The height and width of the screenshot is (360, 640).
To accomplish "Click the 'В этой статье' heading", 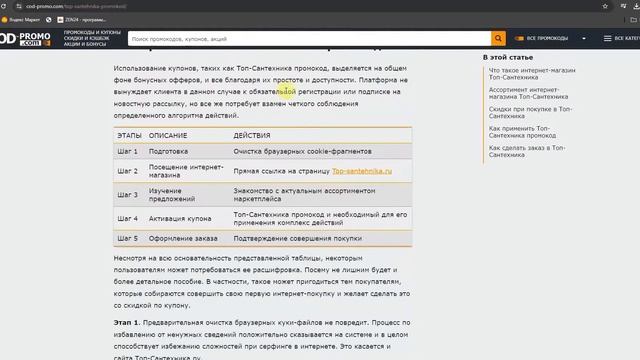I will tap(508, 58).
